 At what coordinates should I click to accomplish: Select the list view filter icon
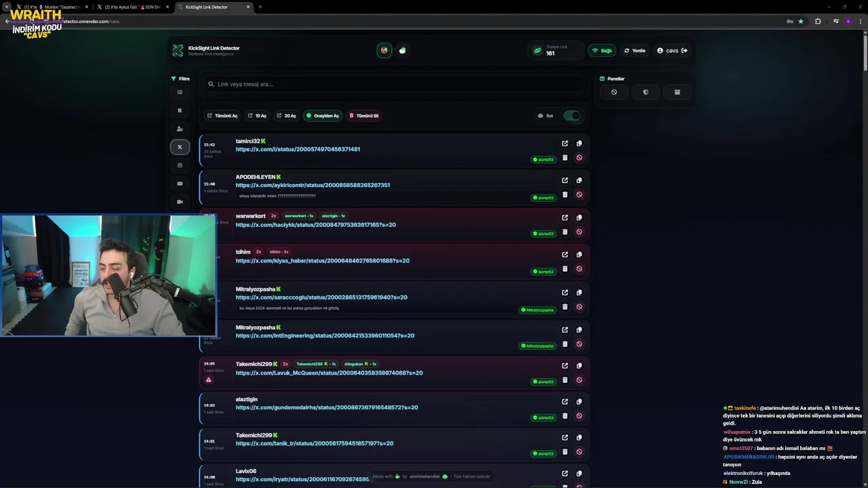coord(180,92)
